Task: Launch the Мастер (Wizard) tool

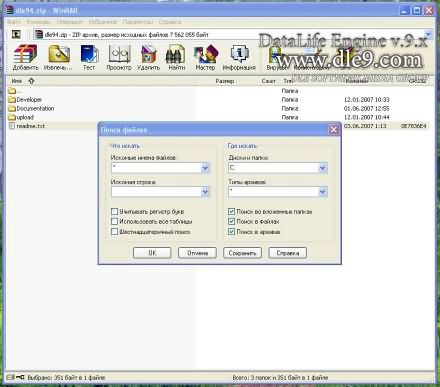Action: point(205,58)
